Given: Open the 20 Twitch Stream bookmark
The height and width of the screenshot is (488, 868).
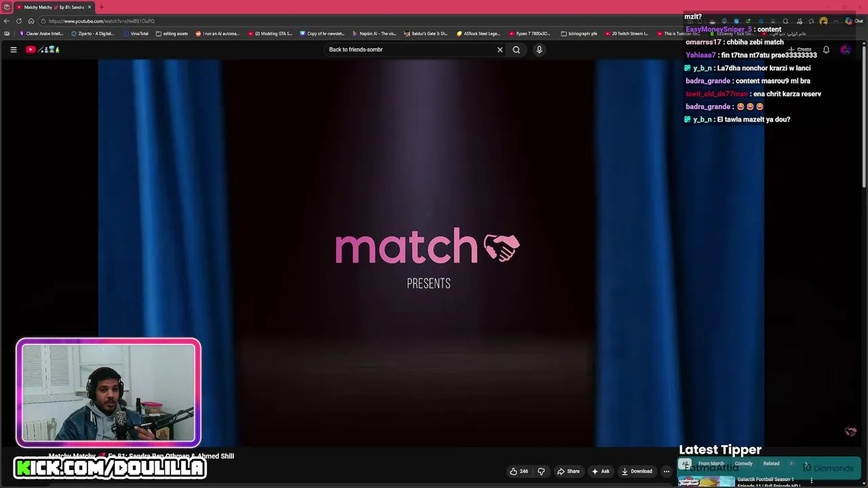Looking at the screenshot, I should click(627, 33).
